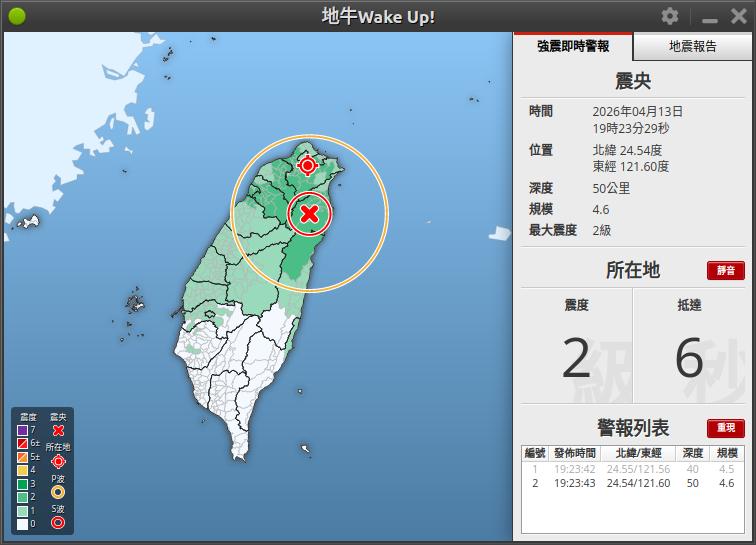Click the 所在地 target legend icon
Screen dimensions: 756x545
58,462
